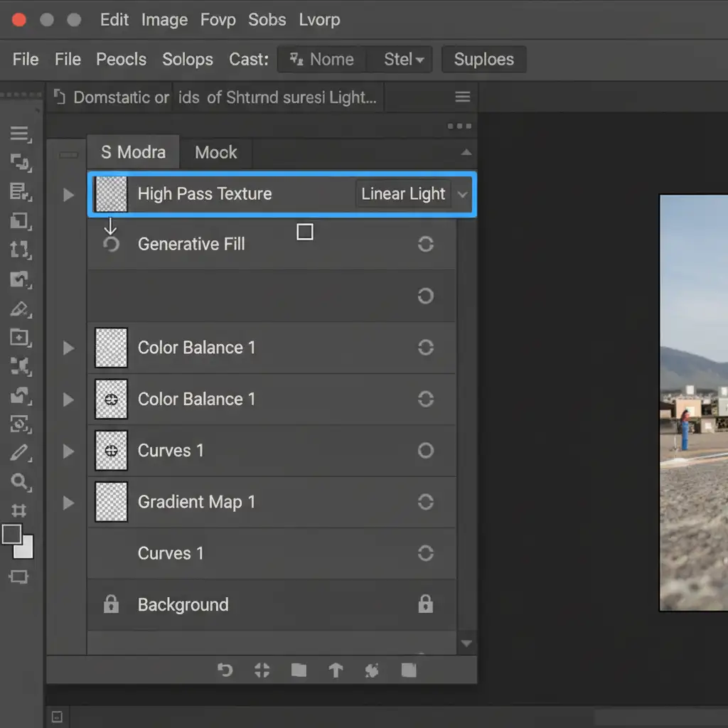Expand the Gradient Map 1 layer group
Image resolution: width=728 pixels, height=728 pixels.
pos(69,503)
